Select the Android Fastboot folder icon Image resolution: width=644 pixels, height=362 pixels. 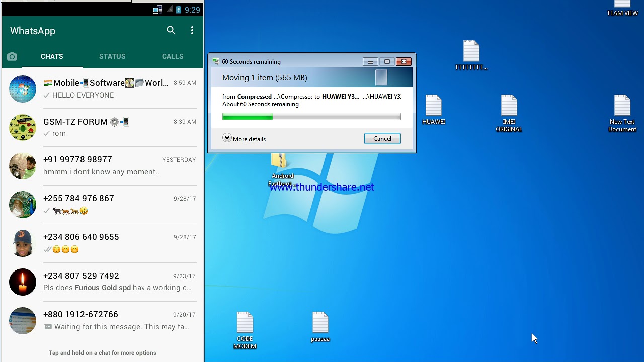(x=282, y=170)
